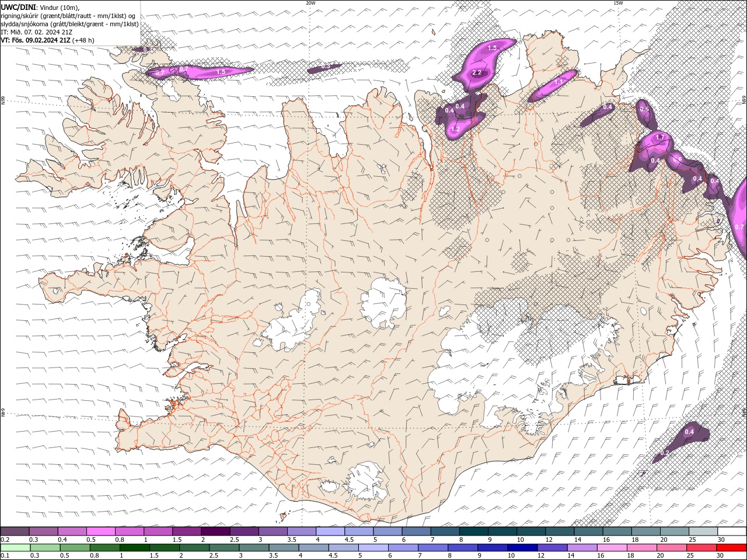Select the 1.2 snowfall value on the map
The image size is (747, 560).
(x=455, y=129)
